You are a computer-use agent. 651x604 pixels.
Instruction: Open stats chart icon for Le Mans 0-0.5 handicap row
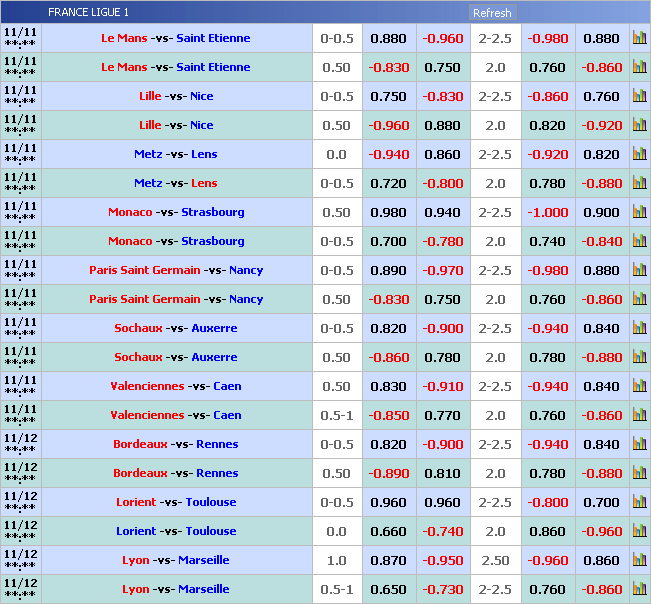[640, 39]
